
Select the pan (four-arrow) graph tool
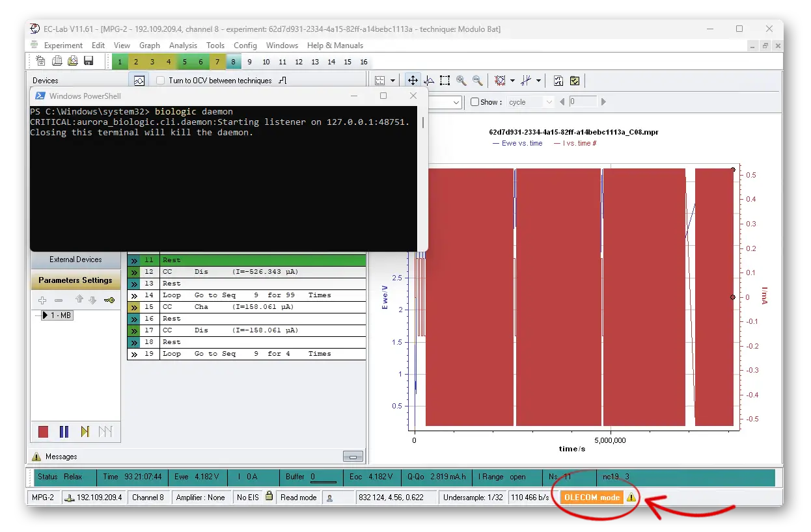(413, 81)
